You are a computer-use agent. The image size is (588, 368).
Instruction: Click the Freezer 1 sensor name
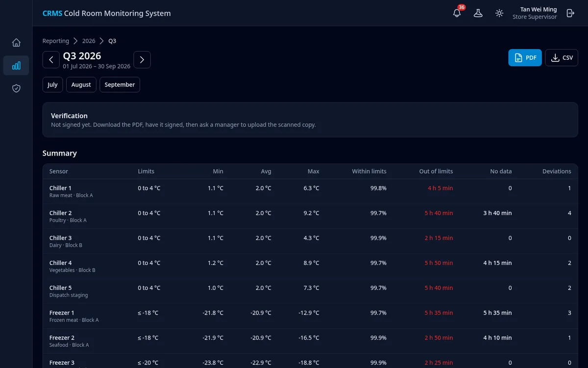point(62,313)
